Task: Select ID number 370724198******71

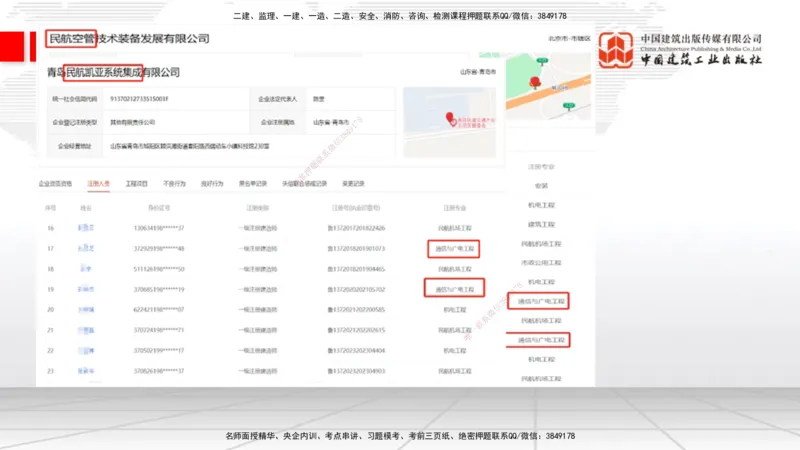Action: (x=159, y=330)
